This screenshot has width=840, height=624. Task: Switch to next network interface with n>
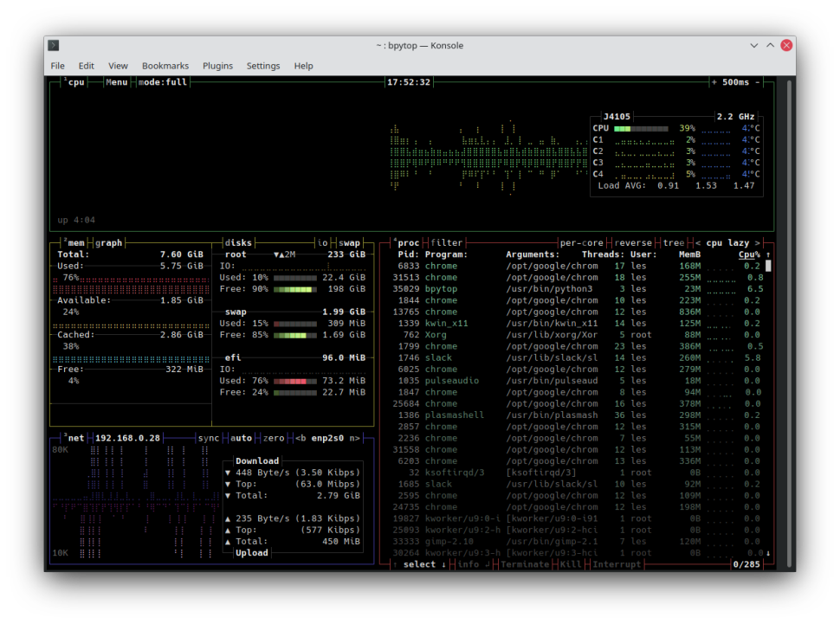point(355,438)
